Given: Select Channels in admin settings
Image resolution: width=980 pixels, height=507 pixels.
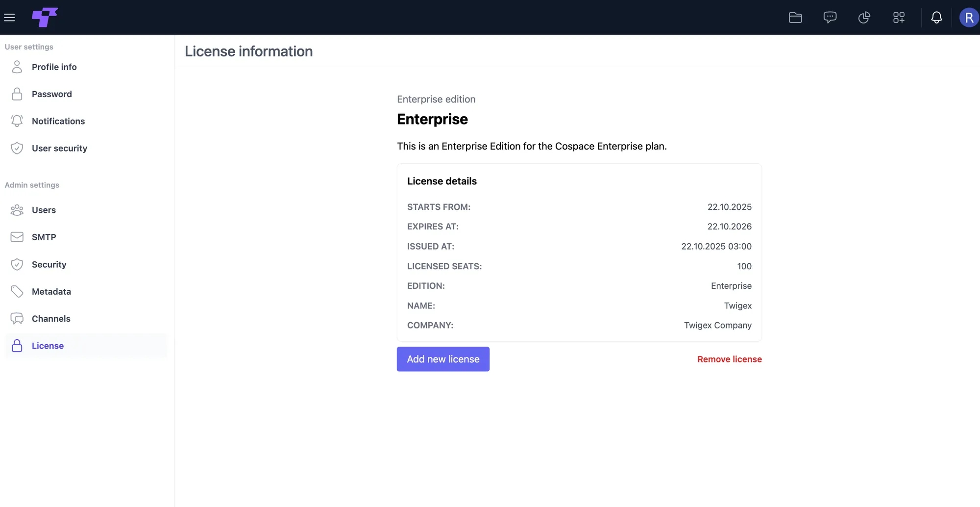Looking at the screenshot, I should pos(86,319).
